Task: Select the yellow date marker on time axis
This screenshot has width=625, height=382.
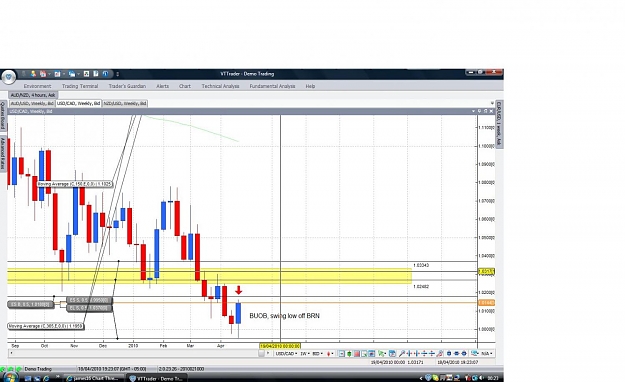Action: click(280, 346)
